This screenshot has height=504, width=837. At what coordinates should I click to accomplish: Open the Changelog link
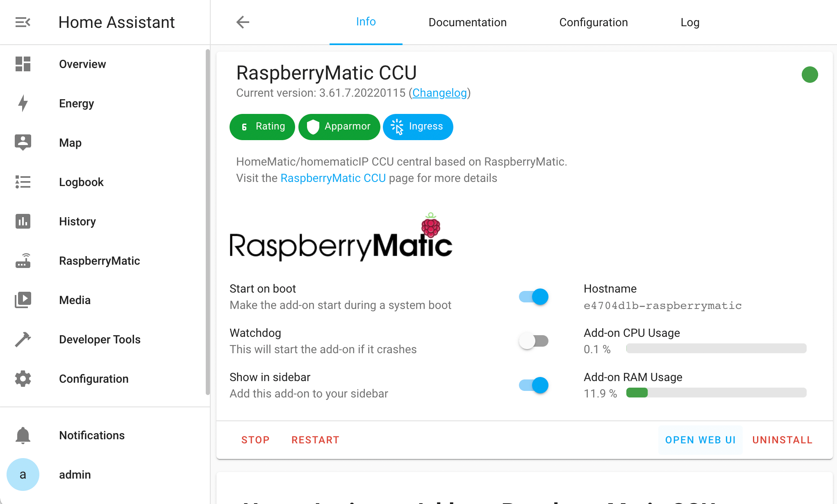[439, 93]
